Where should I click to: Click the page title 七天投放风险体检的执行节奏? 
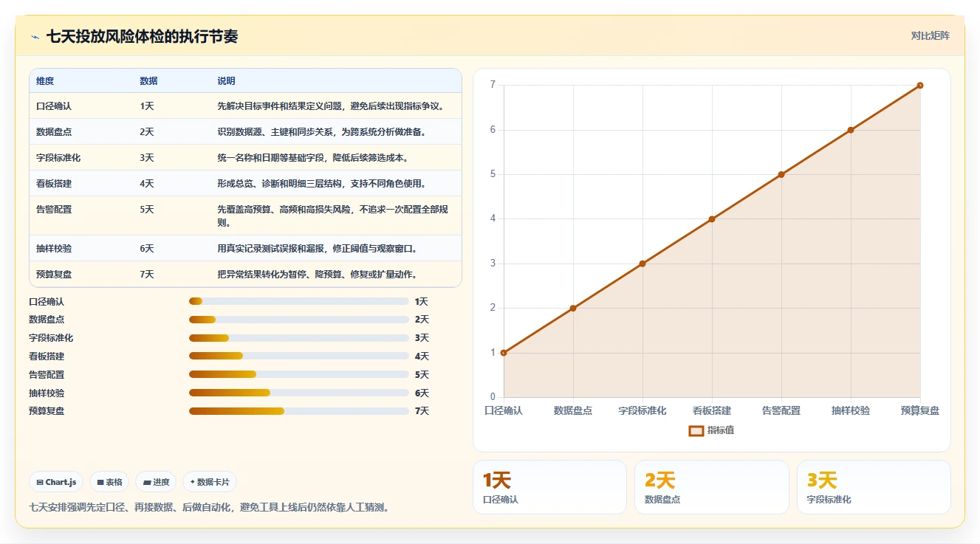pos(143,37)
